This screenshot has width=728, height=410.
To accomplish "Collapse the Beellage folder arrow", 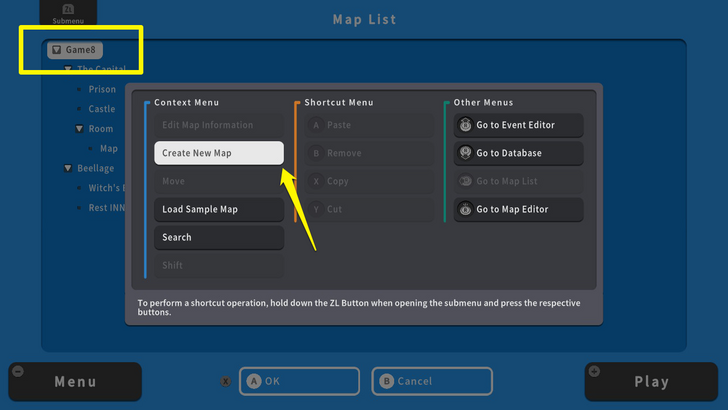I will [68, 168].
